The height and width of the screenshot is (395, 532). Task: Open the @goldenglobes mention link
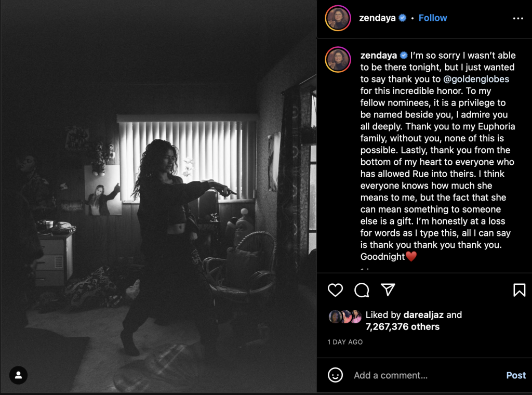476,79
